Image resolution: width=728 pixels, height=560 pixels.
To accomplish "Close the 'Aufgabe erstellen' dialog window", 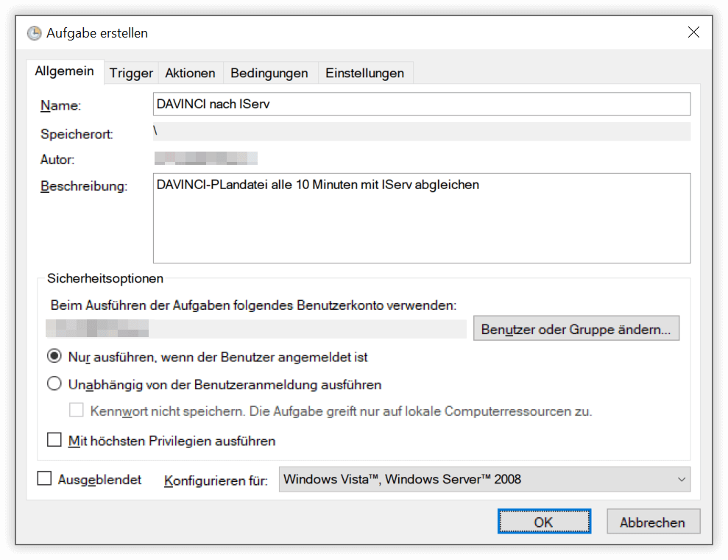I will (693, 32).
